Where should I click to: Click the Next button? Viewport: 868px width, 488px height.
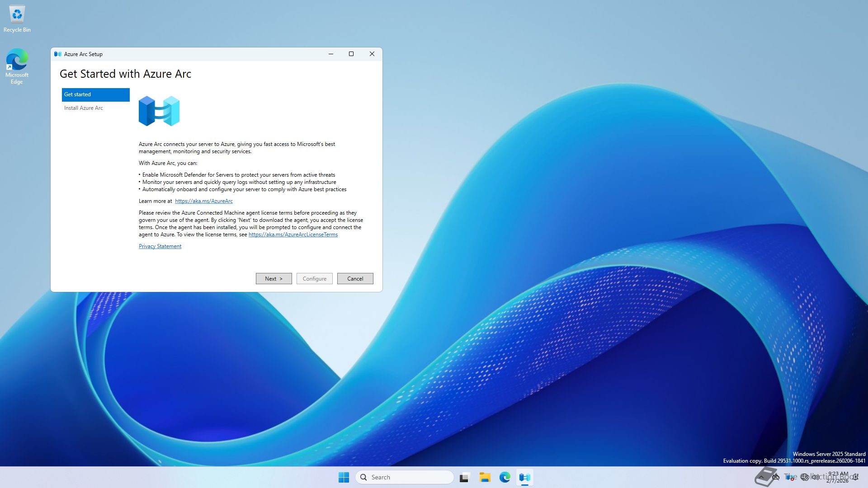tap(274, 279)
